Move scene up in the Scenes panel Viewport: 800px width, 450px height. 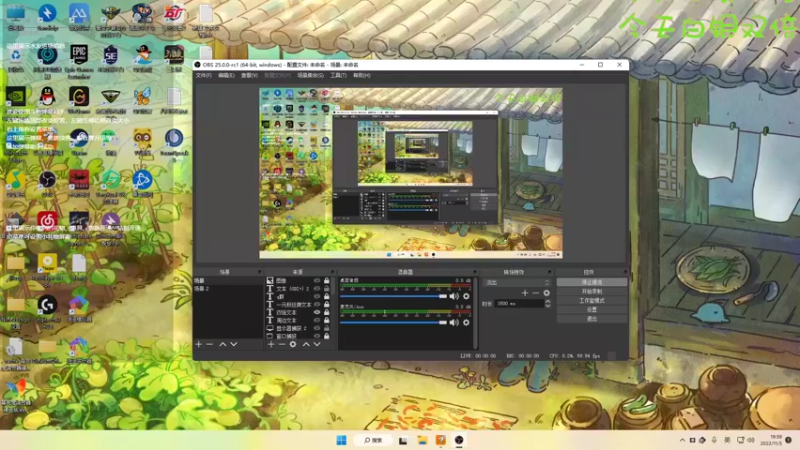(x=223, y=344)
